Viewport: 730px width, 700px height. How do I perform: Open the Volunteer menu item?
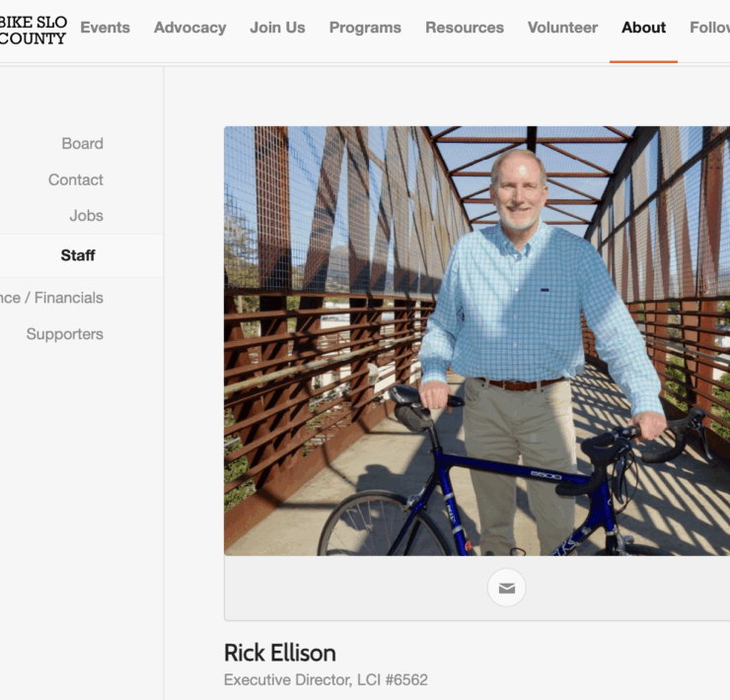[562, 28]
